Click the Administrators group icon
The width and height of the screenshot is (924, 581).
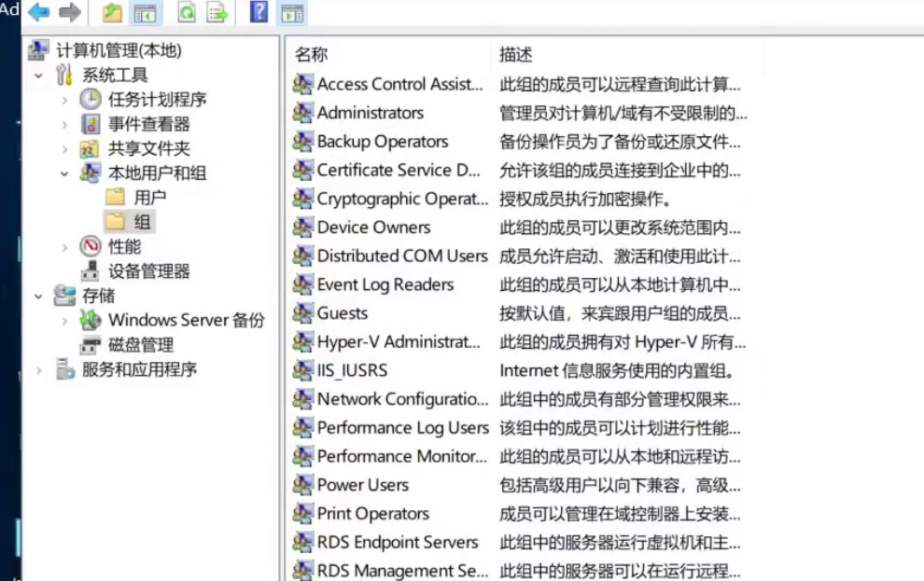click(x=303, y=113)
